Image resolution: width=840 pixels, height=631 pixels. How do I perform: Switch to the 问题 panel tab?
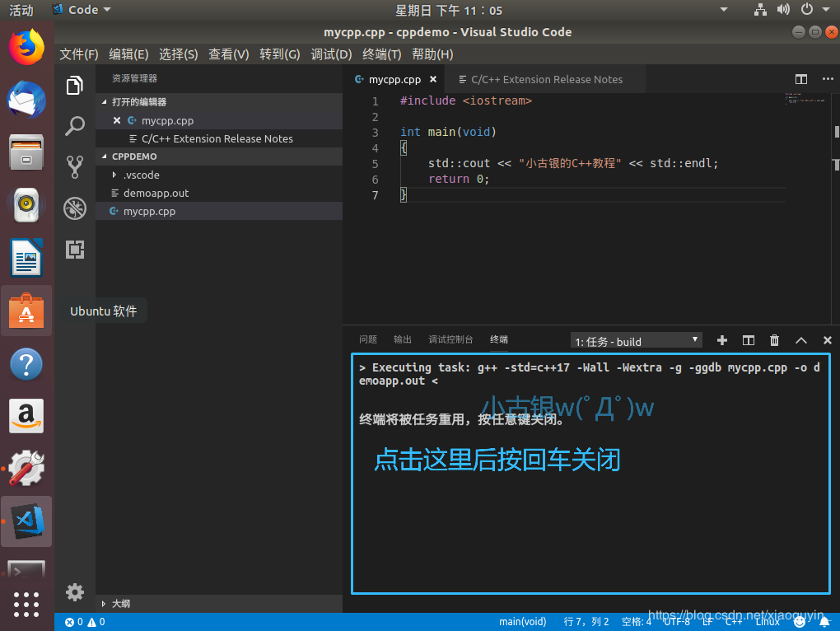[x=368, y=339]
